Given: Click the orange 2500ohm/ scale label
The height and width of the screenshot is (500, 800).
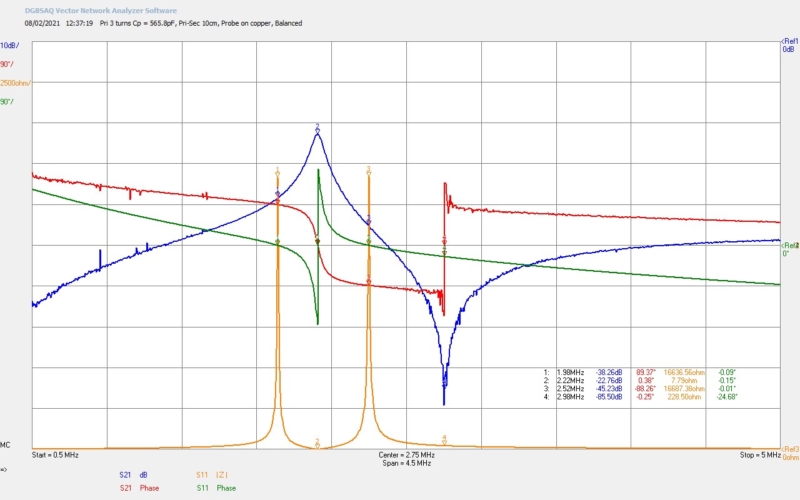Looking at the screenshot, I should (15, 83).
